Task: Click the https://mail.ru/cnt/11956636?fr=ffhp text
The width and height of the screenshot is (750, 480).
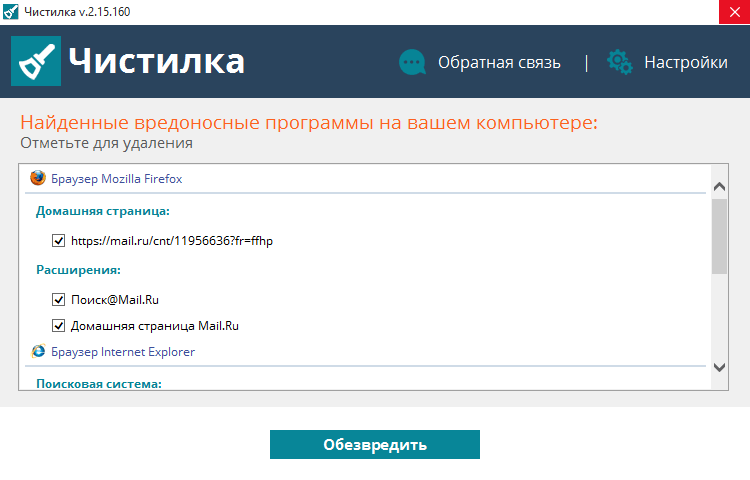Action: click(x=172, y=240)
